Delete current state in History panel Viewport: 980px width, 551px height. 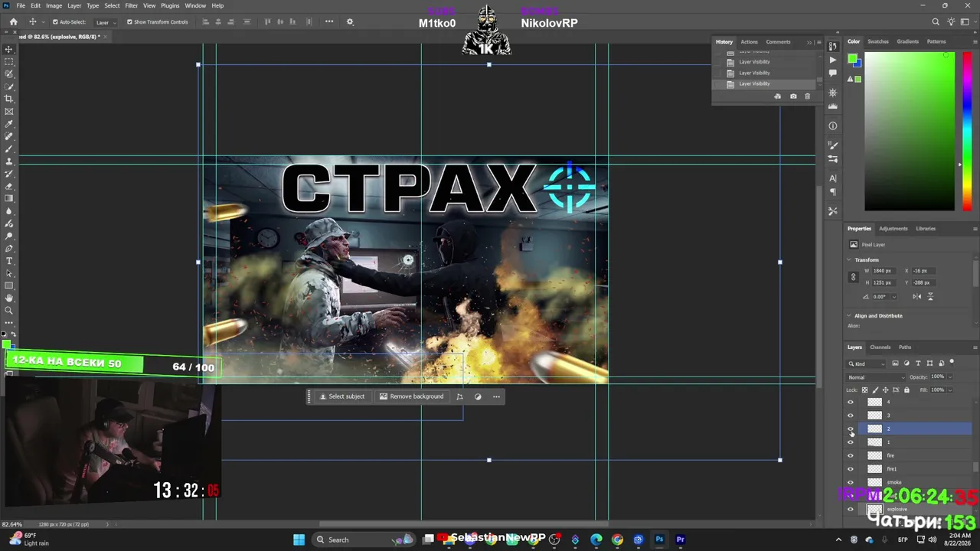807,96
